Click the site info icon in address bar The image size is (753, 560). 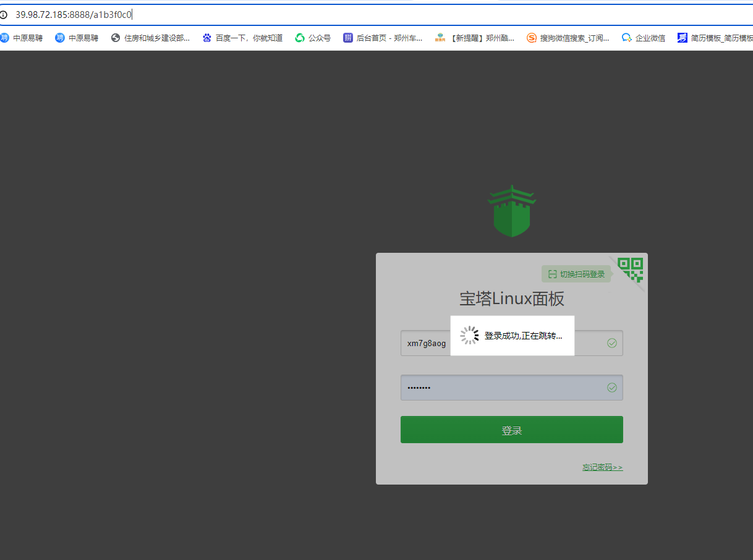tap(3, 14)
